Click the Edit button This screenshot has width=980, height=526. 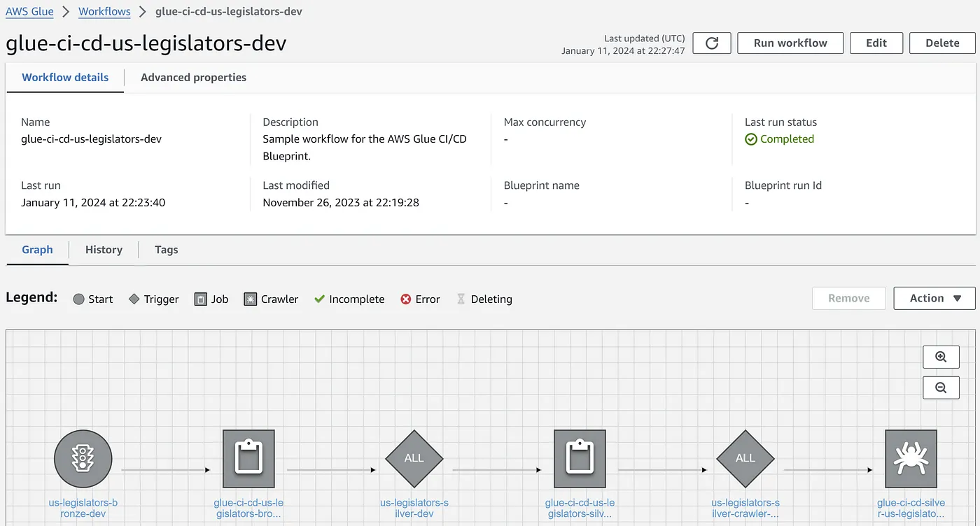(x=876, y=43)
